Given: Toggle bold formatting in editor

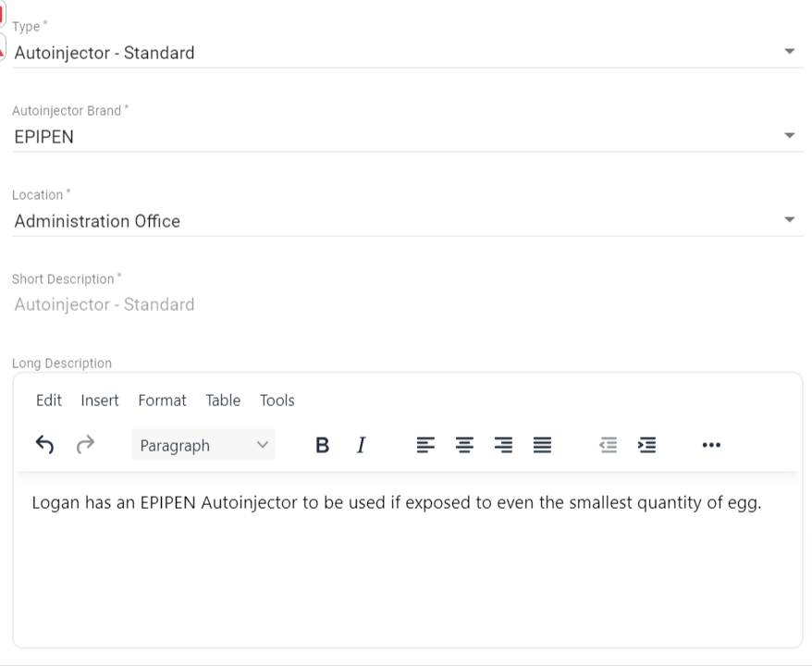Looking at the screenshot, I should 322,445.
